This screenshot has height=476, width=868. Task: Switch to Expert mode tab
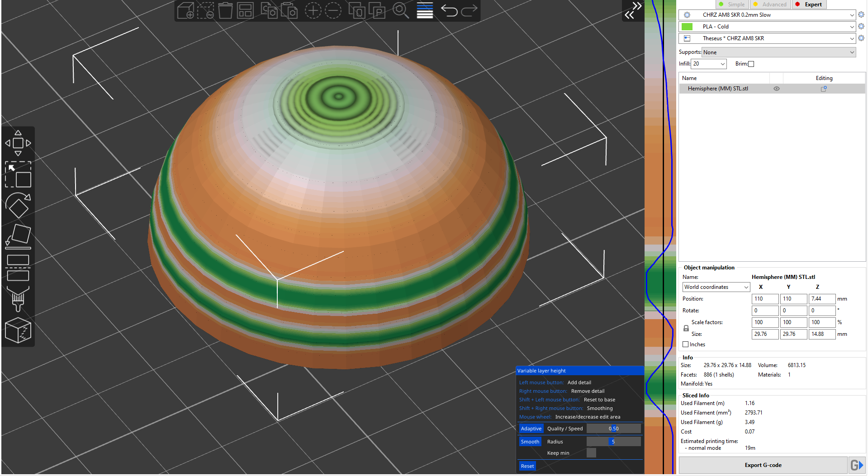click(x=809, y=5)
